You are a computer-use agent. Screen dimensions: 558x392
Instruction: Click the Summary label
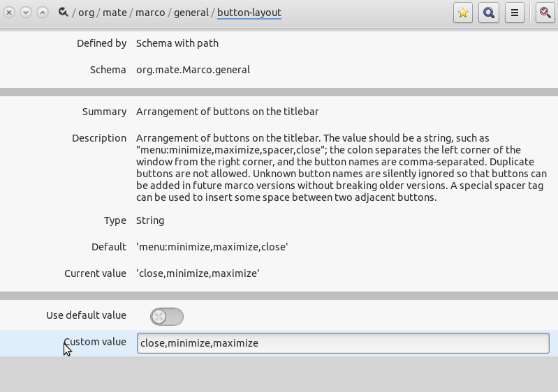click(104, 112)
